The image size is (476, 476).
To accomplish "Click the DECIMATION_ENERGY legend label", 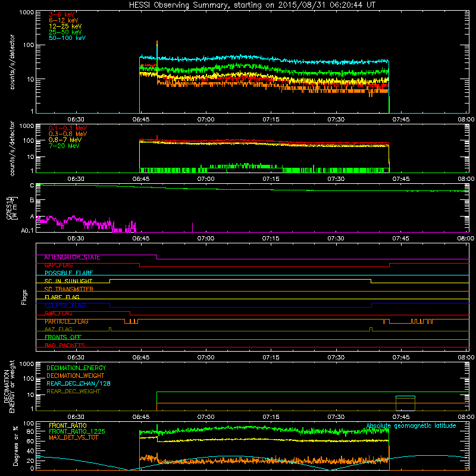I will click(x=76, y=368).
